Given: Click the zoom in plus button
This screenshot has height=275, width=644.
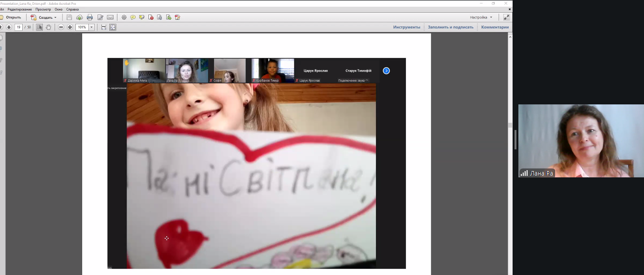Looking at the screenshot, I should pos(70,27).
